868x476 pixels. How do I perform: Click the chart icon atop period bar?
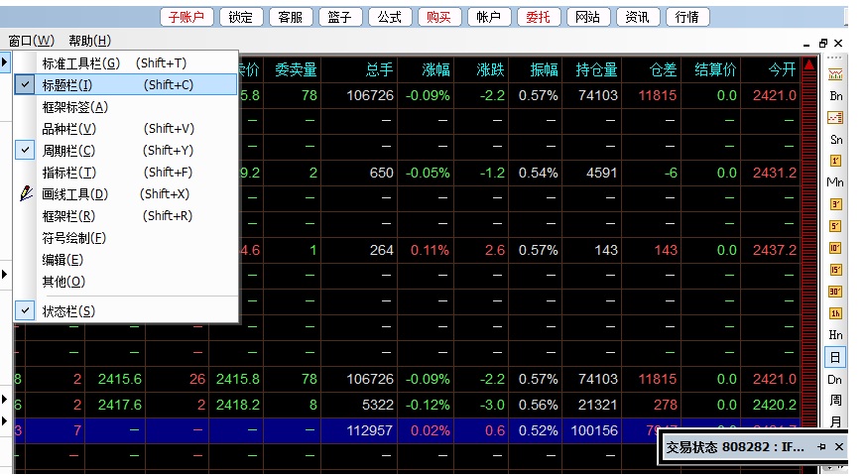(x=835, y=73)
